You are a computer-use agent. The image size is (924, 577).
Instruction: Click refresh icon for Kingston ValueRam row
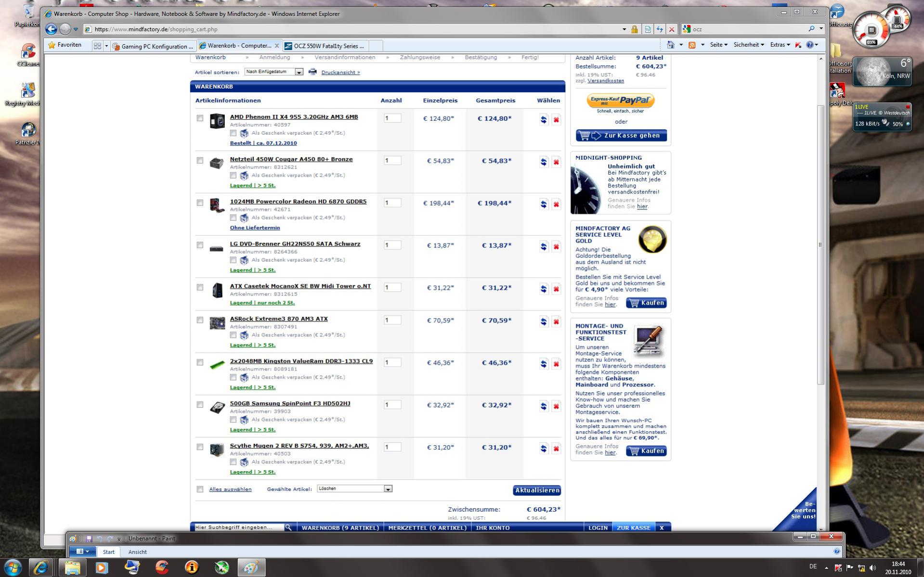point(544,364)
